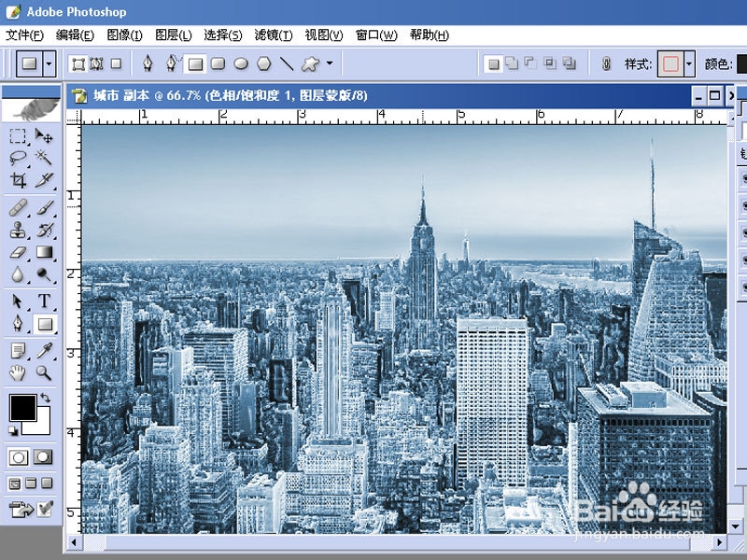Enable Fill Pixels mode
The image size is (747, 560).
tap(116, 63)
